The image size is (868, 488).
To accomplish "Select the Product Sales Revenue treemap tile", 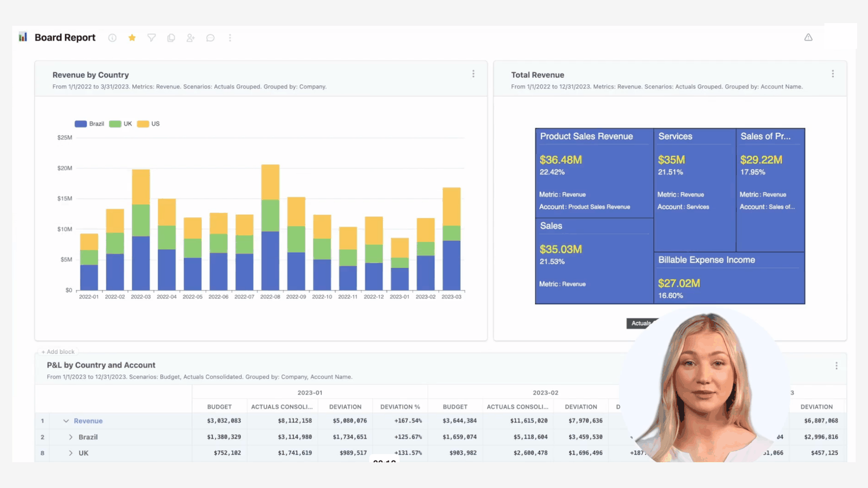I will [x=594, y=173].
